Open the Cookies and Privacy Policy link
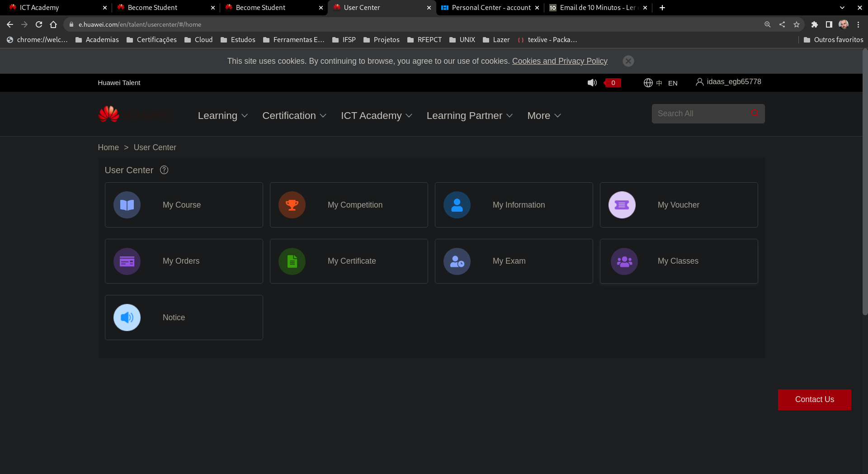Viewport: 868px width, 474px height. pos(559,61)
